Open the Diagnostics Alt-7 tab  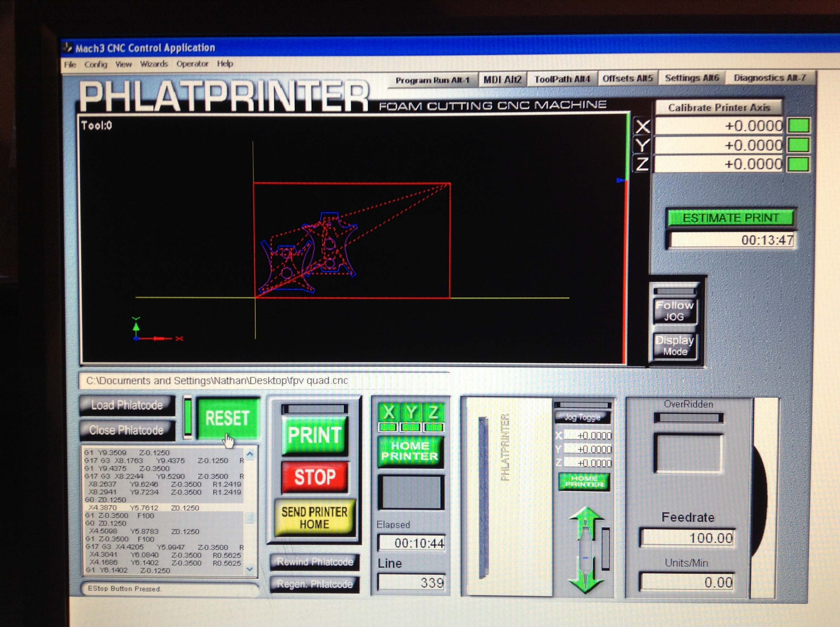[769, 78]
